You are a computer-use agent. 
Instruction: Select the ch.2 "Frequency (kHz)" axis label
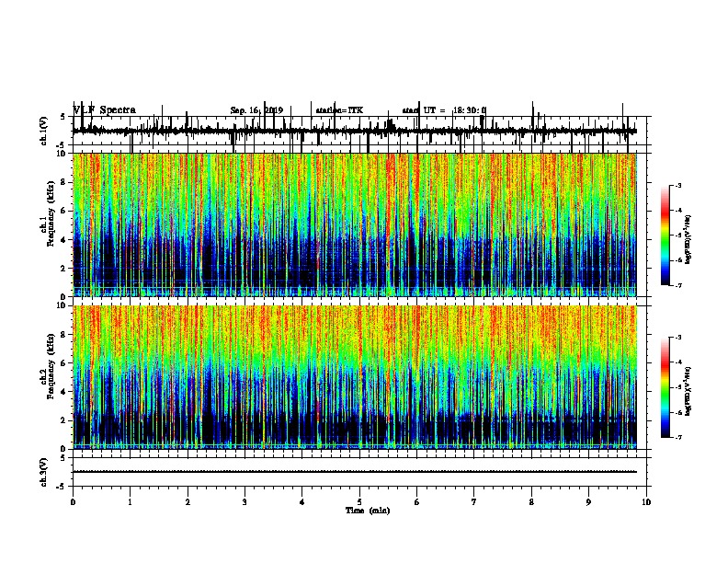(x=51, y=366)
